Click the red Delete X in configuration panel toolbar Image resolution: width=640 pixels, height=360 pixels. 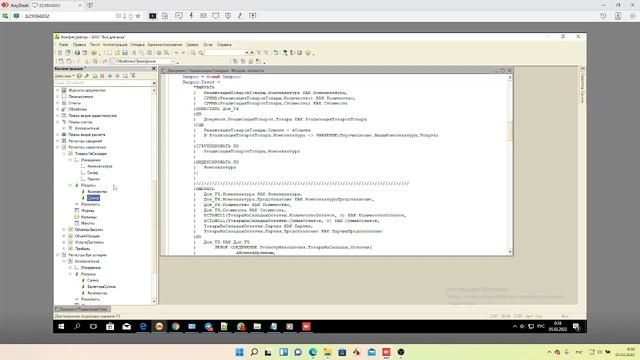click(x=102, y=76)
